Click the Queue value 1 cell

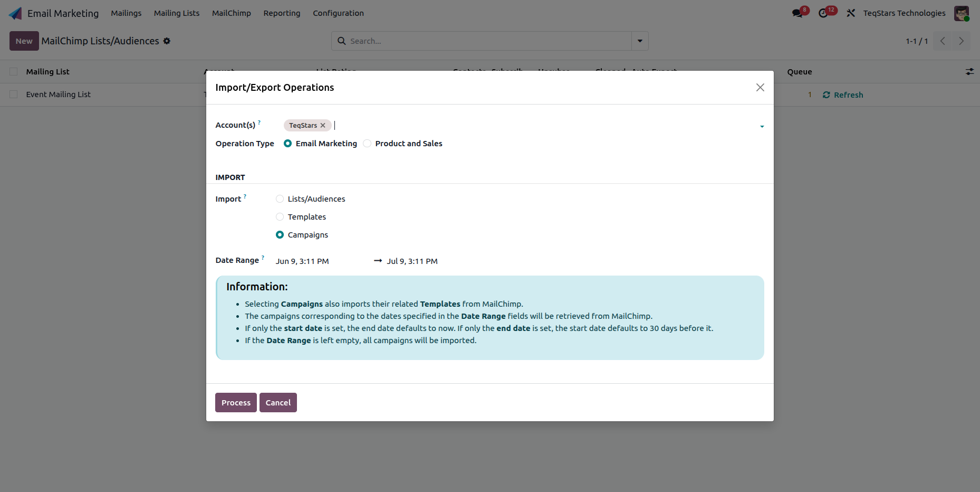click(810, 95)
